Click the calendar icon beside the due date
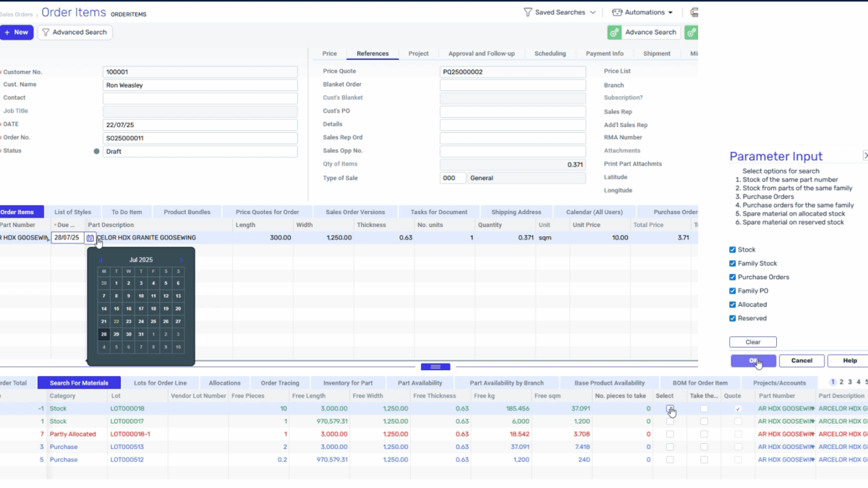The width and height of the screenshot is (868, 488). pos(90,238)
